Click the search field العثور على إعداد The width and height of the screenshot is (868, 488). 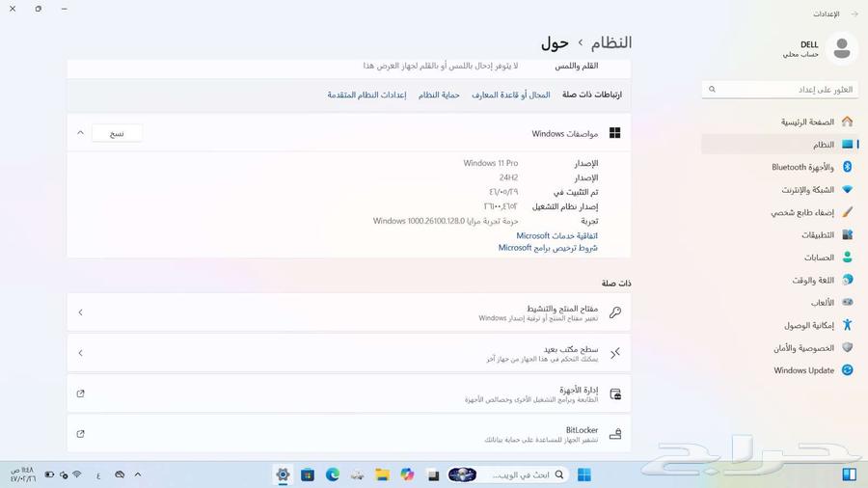click(x=779, y=89)
